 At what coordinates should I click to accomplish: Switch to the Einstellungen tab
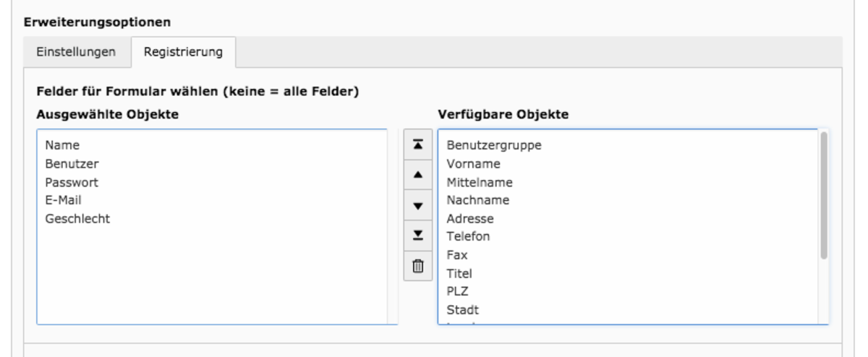(76, 52)
